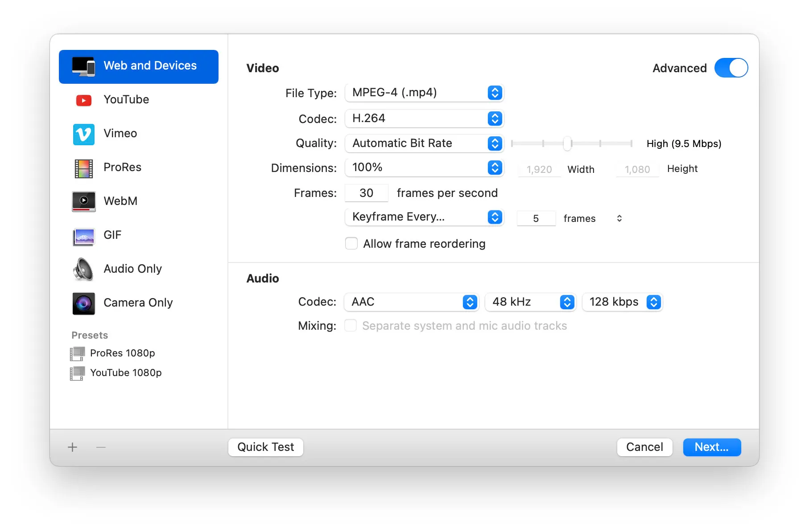
Task: Open the File Type dropdown
Action: click(424, 93)
